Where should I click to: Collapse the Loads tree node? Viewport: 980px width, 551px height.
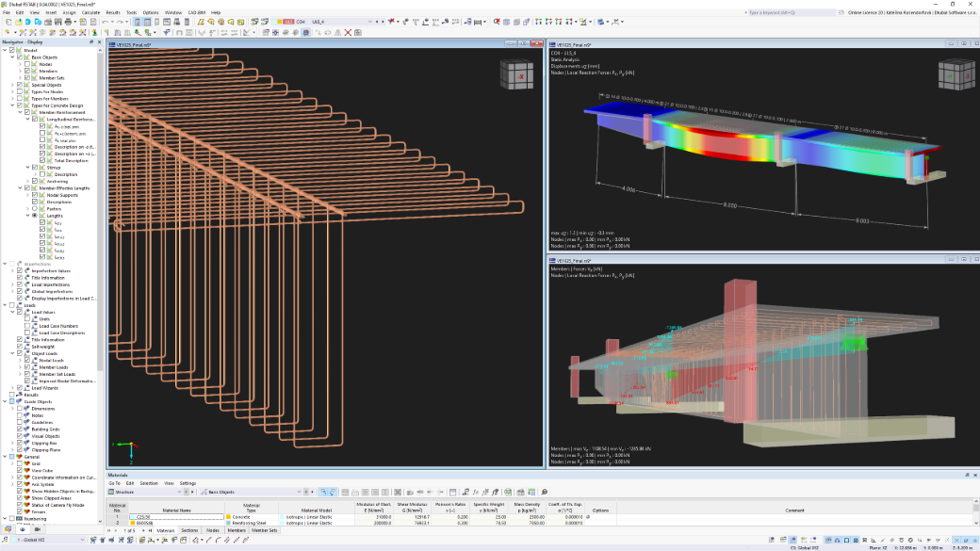tap(5, 305)
